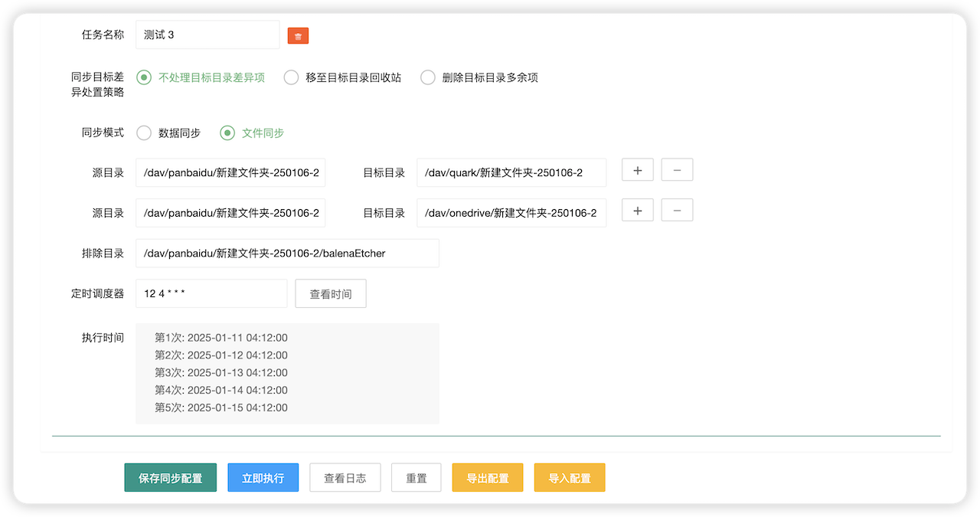Image resolution: width=980 pixels, height=517 pixels.
Task: Select 移至目标目录回收站 option
Action: 291,77
